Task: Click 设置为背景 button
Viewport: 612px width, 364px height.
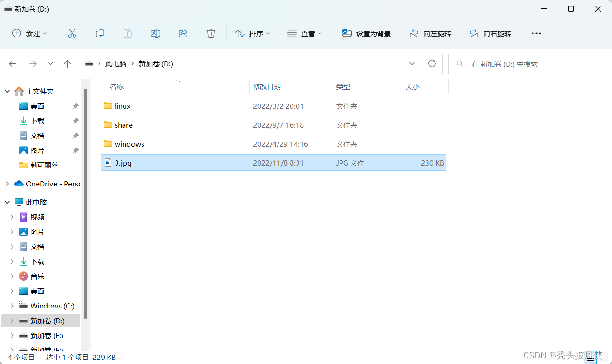Action: 366,33
